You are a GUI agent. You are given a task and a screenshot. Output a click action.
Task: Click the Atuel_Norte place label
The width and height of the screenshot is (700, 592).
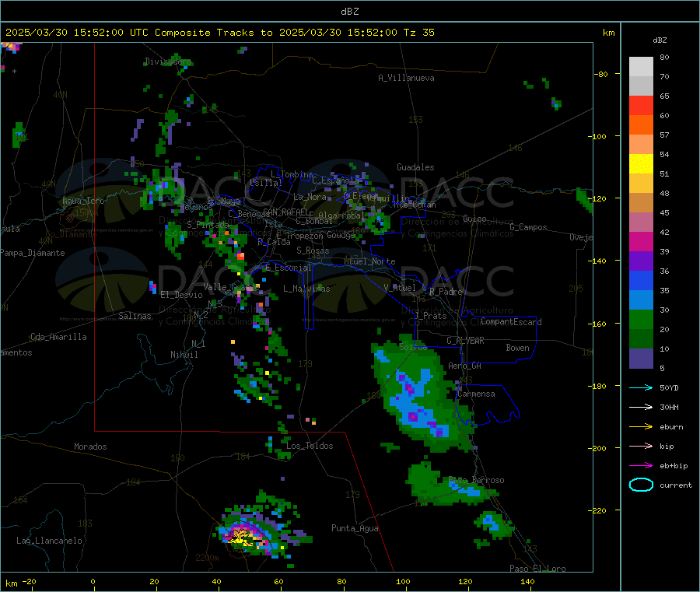click(x=369, y=261)
